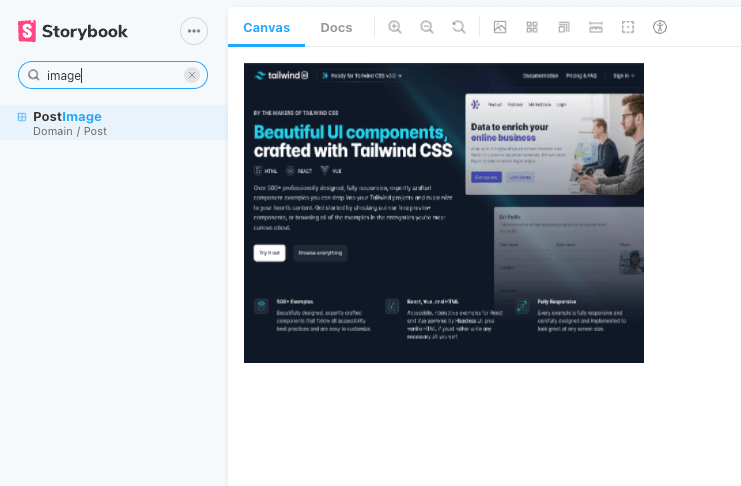Viewport: 741px width, 486px height.
Task: Switch to the Canvas tab
Action: tap(266, 27)
